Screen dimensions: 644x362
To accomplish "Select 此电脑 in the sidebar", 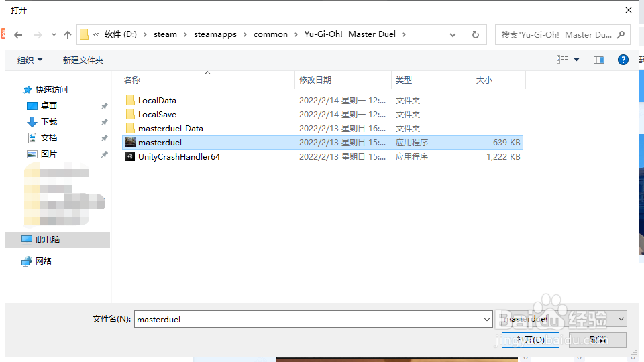I will (58, 240).
